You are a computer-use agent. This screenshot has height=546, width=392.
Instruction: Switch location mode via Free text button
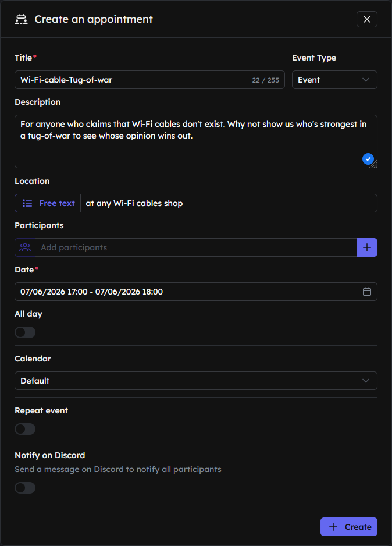click(48, 203)
